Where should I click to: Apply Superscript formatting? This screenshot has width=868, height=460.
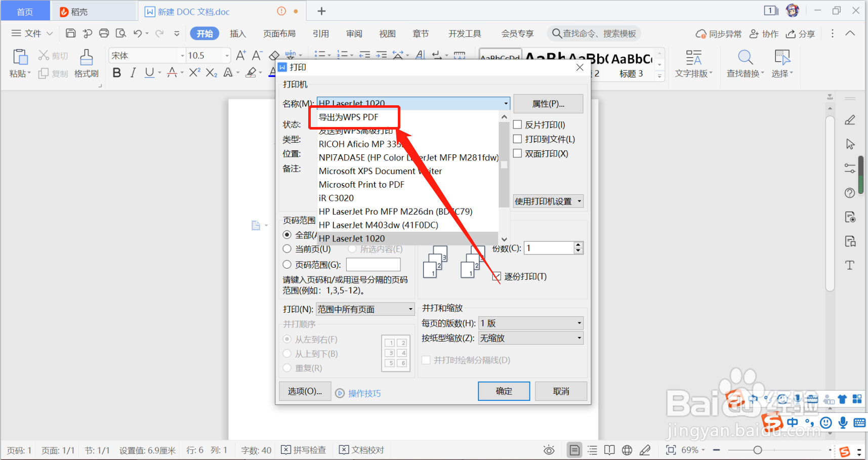click(x=195, y=73)
